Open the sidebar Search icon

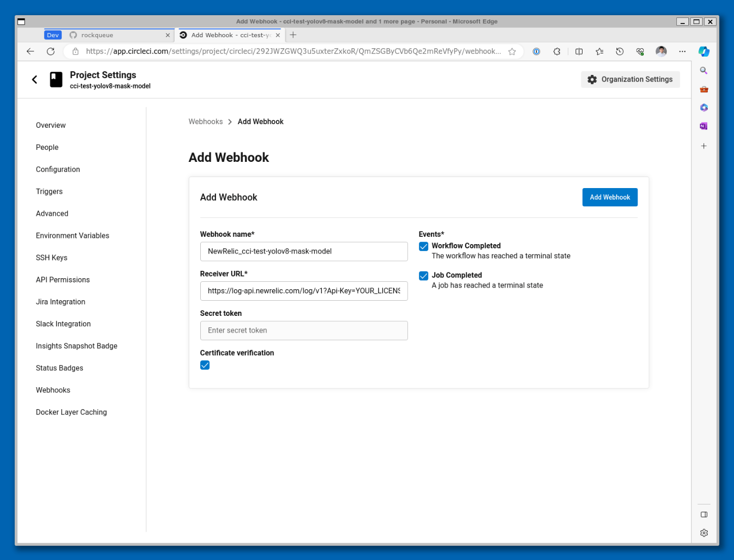[x=704, y=71]
